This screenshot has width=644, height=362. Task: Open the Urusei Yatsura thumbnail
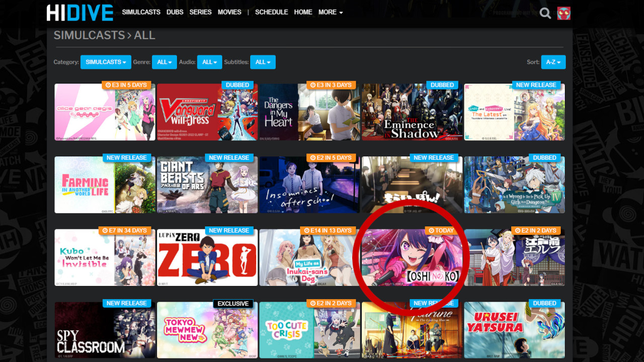tap(514, 330)
